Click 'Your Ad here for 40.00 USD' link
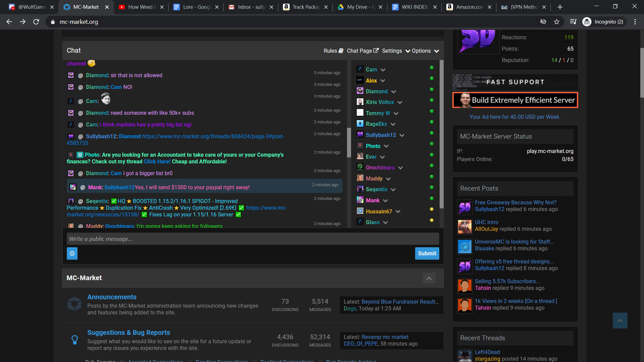Image resolution: width=644 pixels, height=362 pixels. (515, 117)
